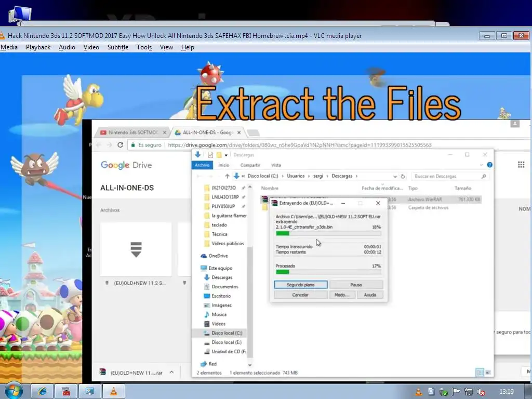Click the Google Drive logo
Image resolution: width=532 pixels, height=399 pixels.
point(126,165)
